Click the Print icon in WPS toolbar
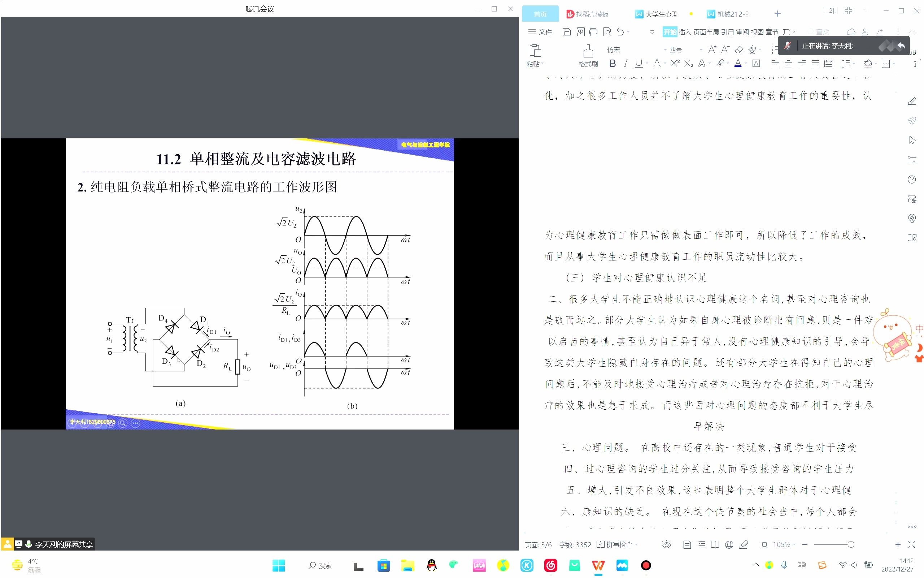 593,32
